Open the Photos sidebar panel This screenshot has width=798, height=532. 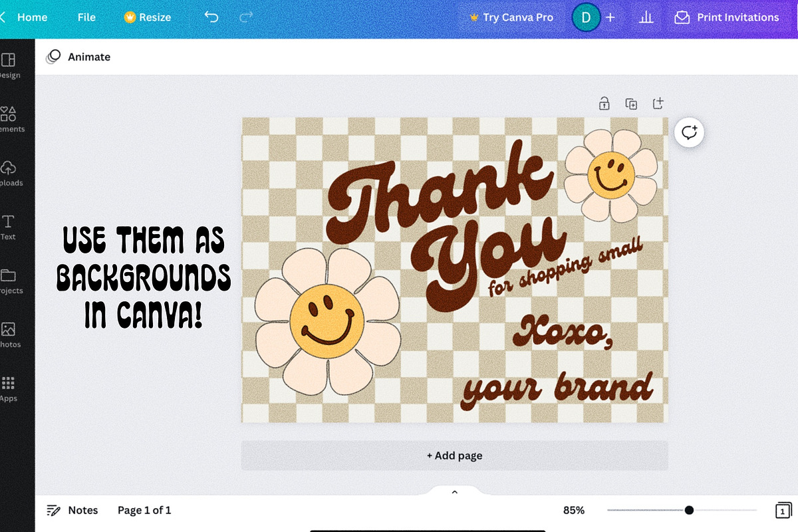(9, 335)
